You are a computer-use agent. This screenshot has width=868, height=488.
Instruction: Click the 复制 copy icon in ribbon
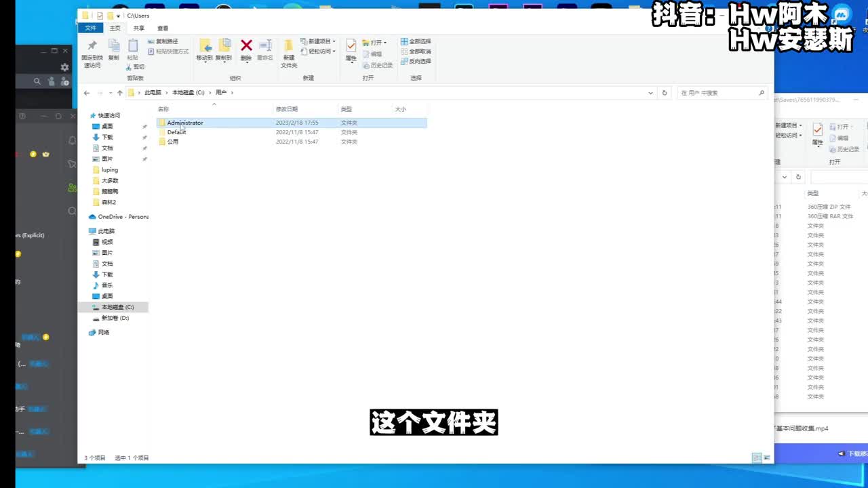(113, 46)
